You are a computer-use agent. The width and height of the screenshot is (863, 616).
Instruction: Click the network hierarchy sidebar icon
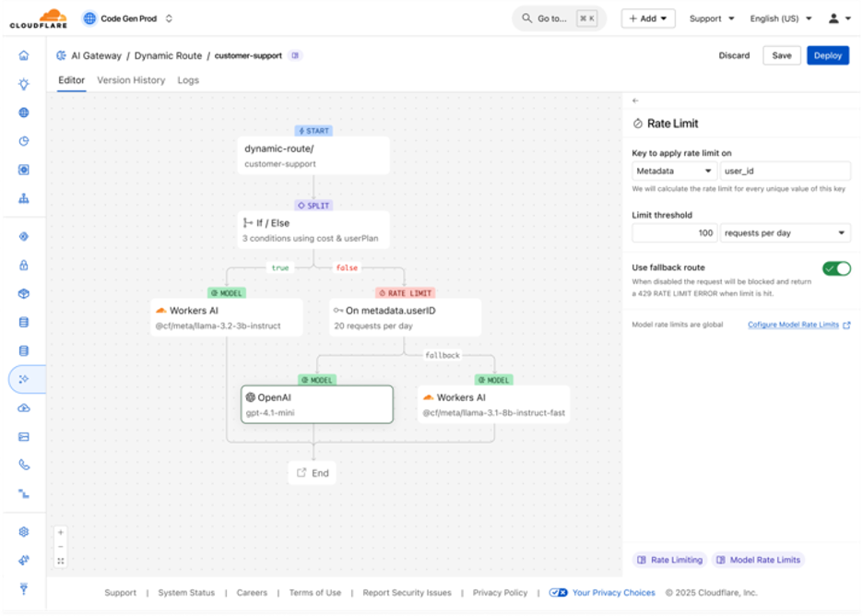click(24, 198)
